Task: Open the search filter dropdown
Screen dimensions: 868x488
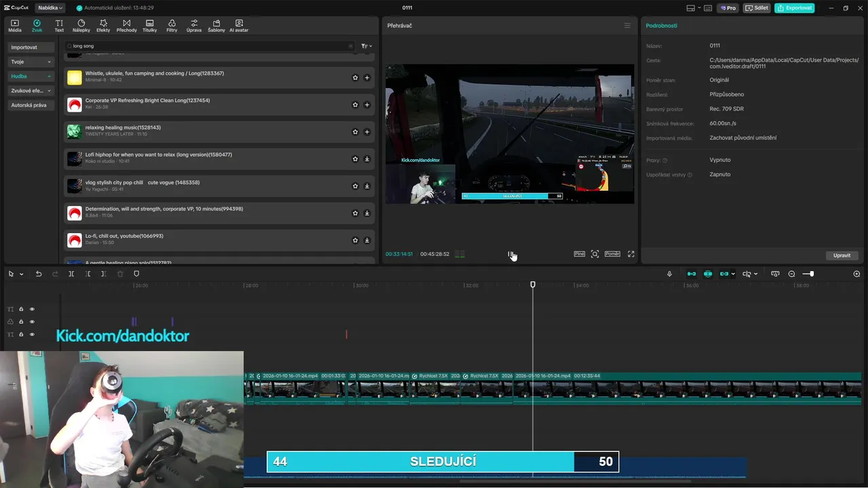Action: [366, 46]
